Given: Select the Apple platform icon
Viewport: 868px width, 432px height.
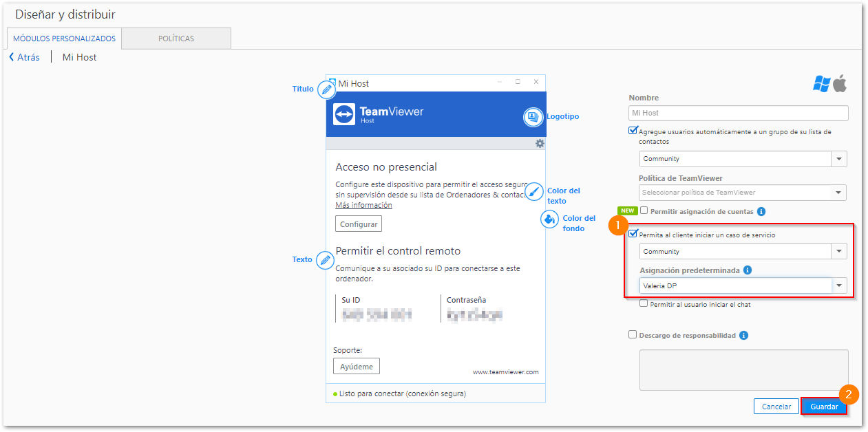Looking at the screenshot, I should tap(840, 84).
